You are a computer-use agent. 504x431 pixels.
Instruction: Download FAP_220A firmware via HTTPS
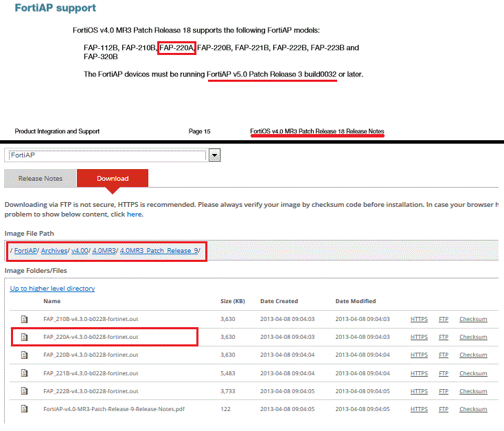click(419, 337)
